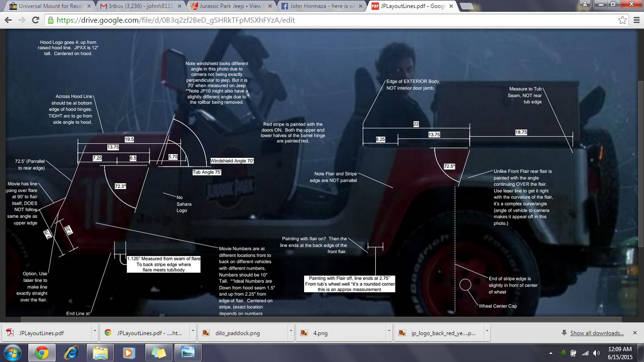Click the 'Hood Logo goes 4: up' note

[x=68, y=48]
